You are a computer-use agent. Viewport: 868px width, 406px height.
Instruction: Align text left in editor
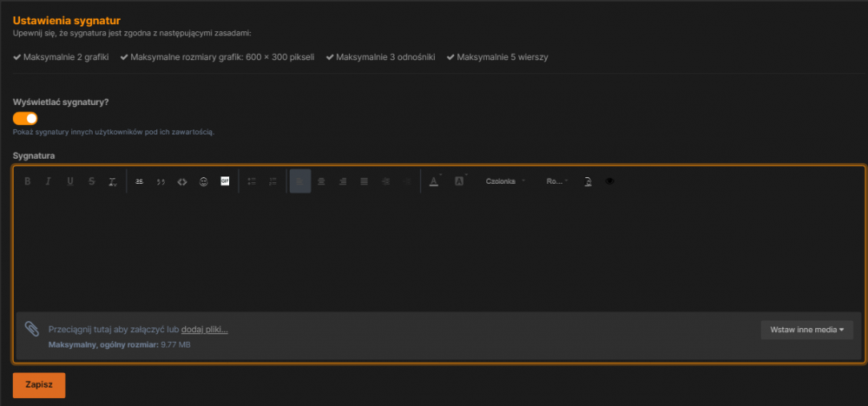point(300,181)
